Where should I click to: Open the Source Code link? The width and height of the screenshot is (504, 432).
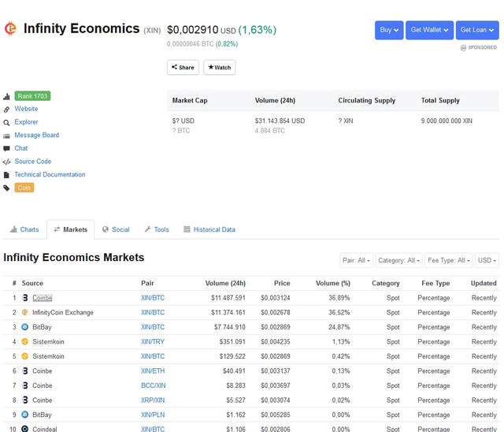[33, 162]
